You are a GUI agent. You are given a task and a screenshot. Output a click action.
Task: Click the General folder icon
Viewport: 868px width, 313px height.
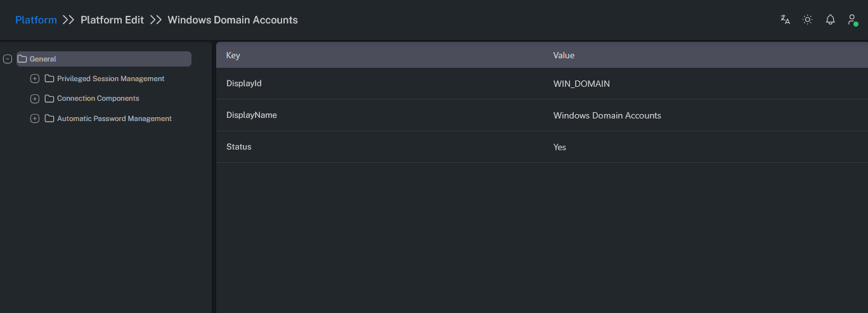22,59
